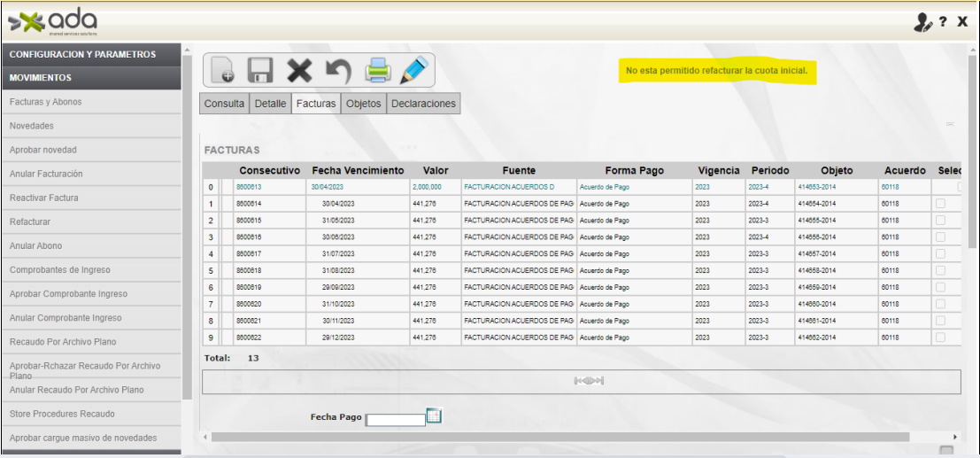Click the save floppy disk icon
The image size is (980, 458).
(260, 70)
